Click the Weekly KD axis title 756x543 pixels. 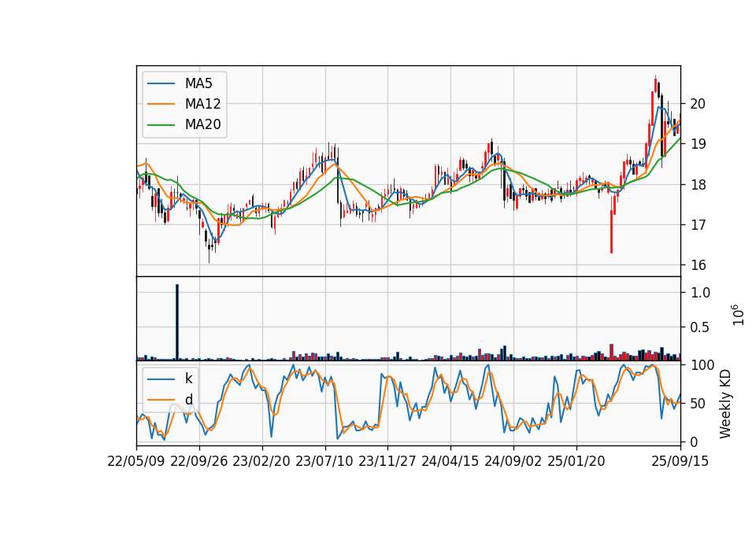[x=725, y=404]
